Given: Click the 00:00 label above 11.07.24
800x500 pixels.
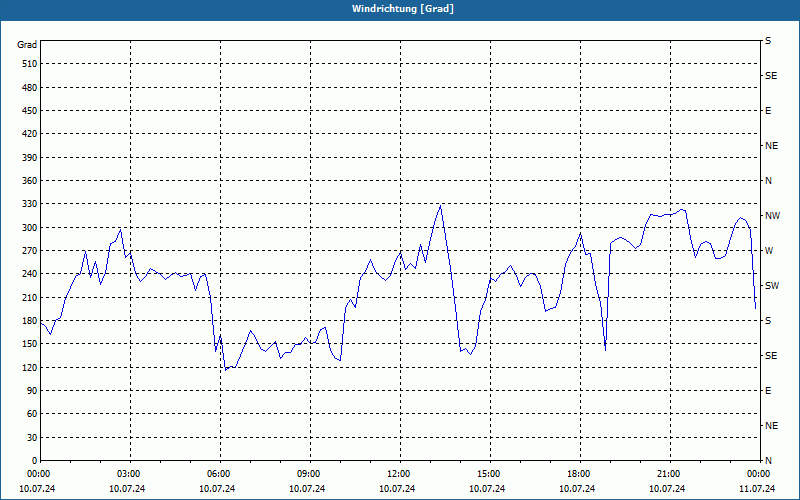Looking at the screenshot, I should coord(758,473).
